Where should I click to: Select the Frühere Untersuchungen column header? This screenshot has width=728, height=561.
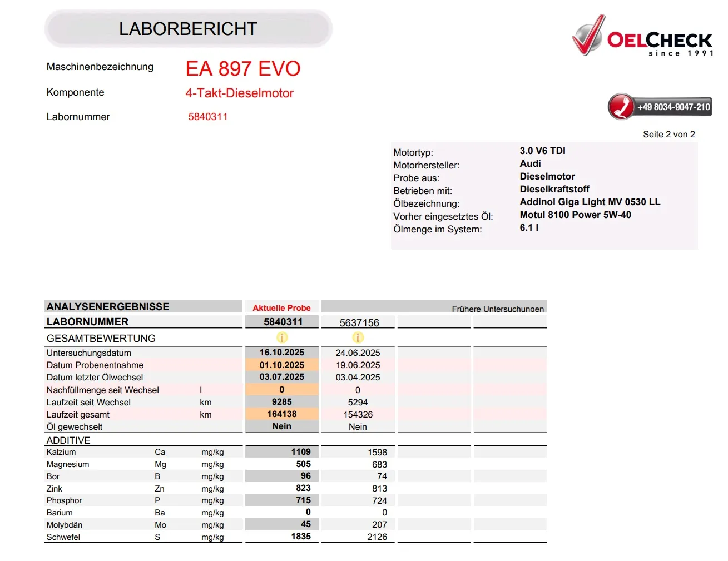point(497,309)
